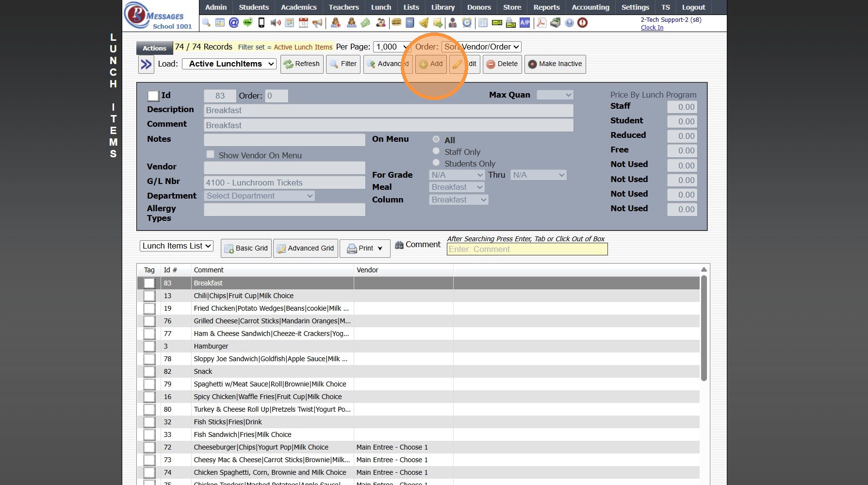Viewport: 868px width, 485px height.
Task: Click the blue help question mark icon
Action: tap(569, 22)
